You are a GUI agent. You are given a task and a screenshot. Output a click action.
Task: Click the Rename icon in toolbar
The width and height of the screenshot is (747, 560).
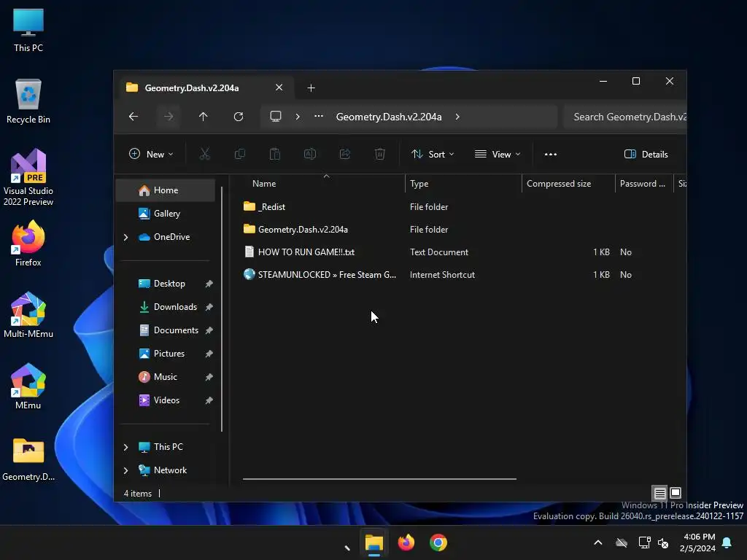(x=310, y=155)
